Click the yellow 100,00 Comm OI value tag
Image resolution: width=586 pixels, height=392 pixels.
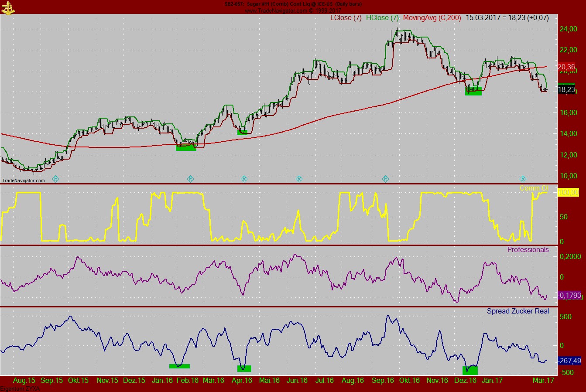pyautogui.click(x=568, y=193)
